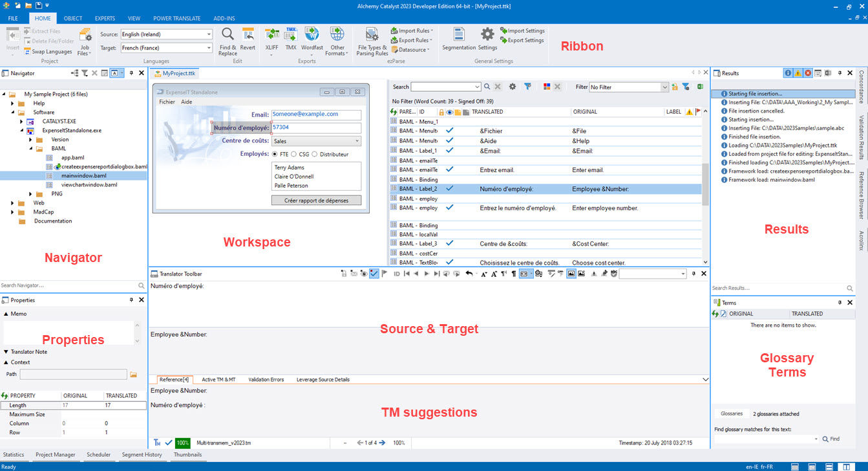Screen dimensions: 868x471
Task: Click Import Settings in the ribbon
Action: point(522,30)
